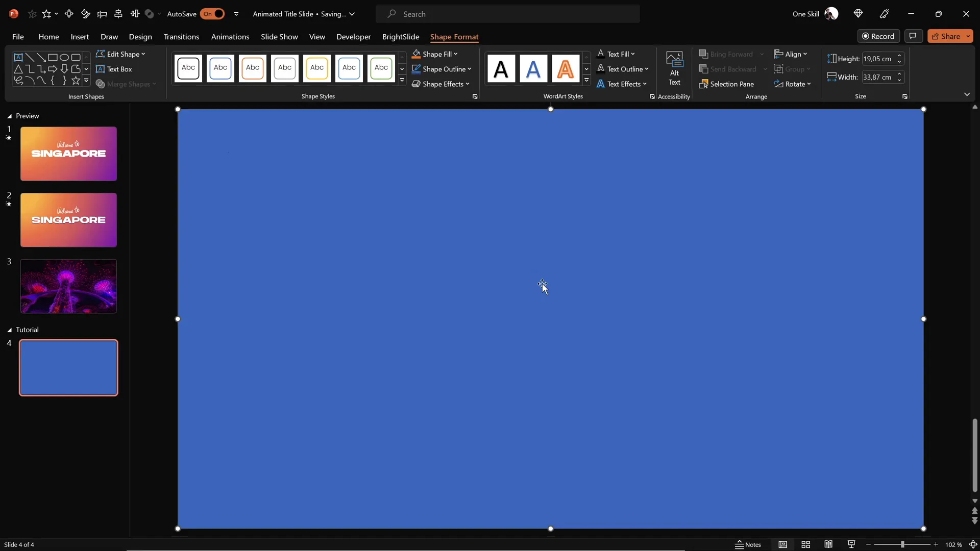Viewport: 980px width, 551px height.
Task: Toggle the Notes pane
Action: 748,544
